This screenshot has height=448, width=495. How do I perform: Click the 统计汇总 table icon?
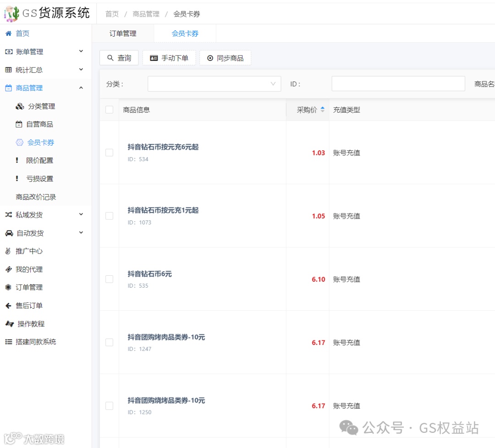coord(9,70)
